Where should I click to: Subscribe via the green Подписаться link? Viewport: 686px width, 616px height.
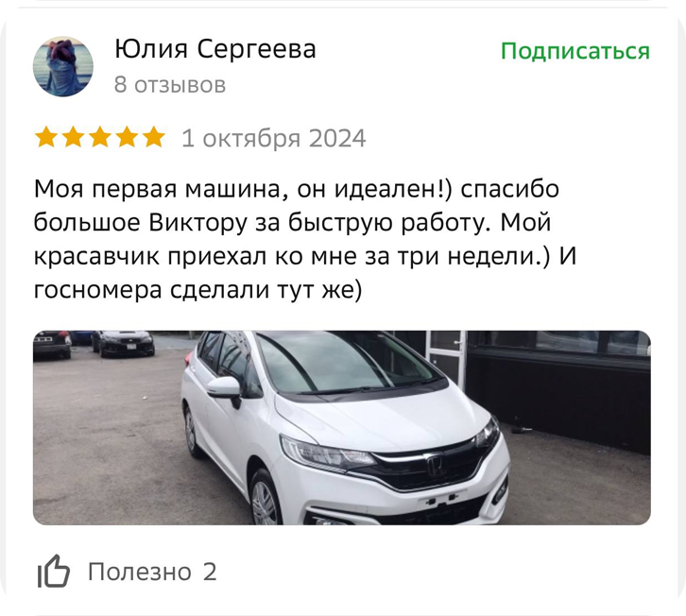point(575,51)
